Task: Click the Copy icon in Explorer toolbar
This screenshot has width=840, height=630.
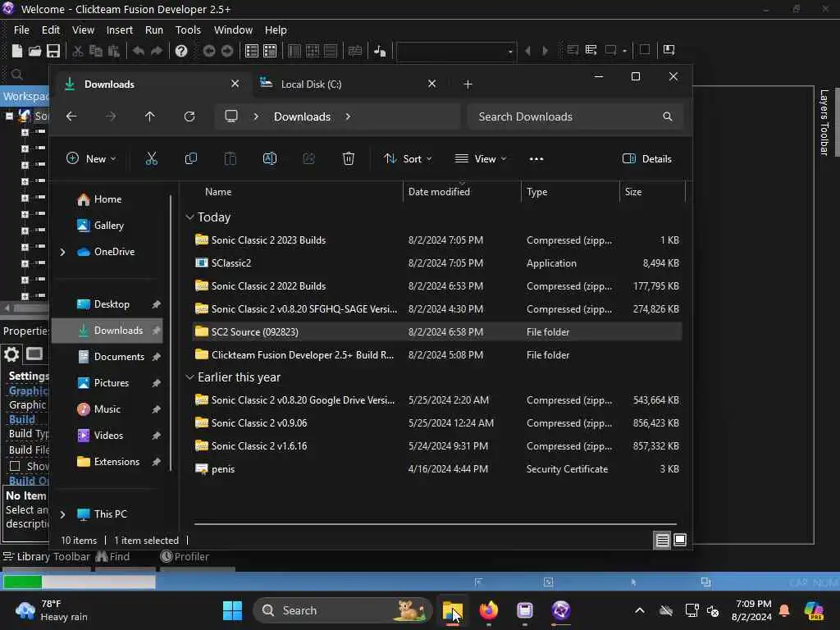Action: [x=190, y=158]
